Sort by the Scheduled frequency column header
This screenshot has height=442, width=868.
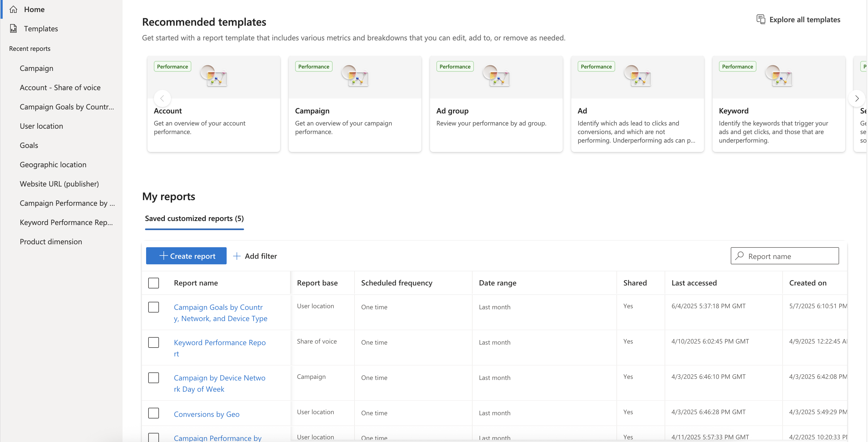pos(397,283)
